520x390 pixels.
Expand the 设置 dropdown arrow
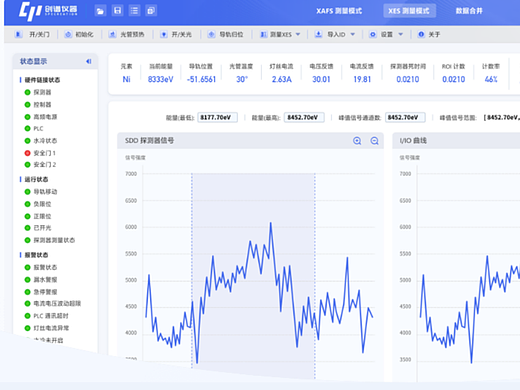coord(401,34)
